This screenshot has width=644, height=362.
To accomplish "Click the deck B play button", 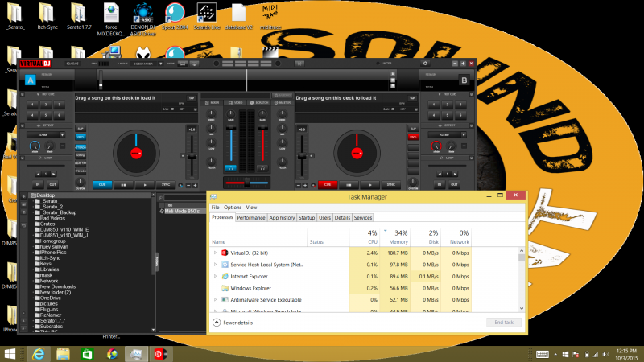I will (x=370, y=185).
